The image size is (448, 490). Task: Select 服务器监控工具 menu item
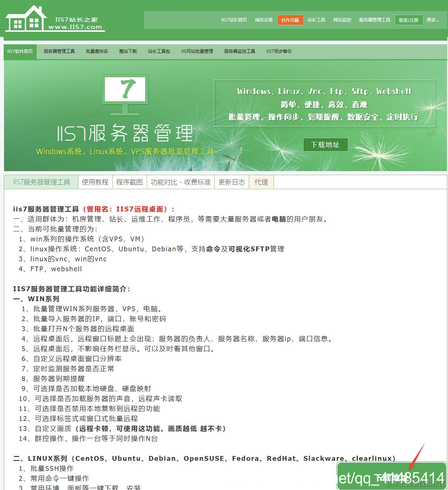pos(240,51)
